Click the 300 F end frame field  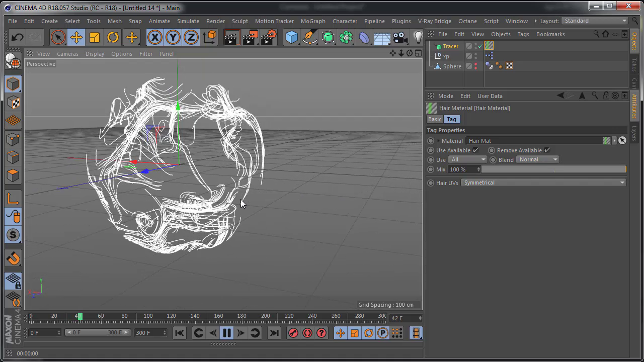[x=150, y=333]
